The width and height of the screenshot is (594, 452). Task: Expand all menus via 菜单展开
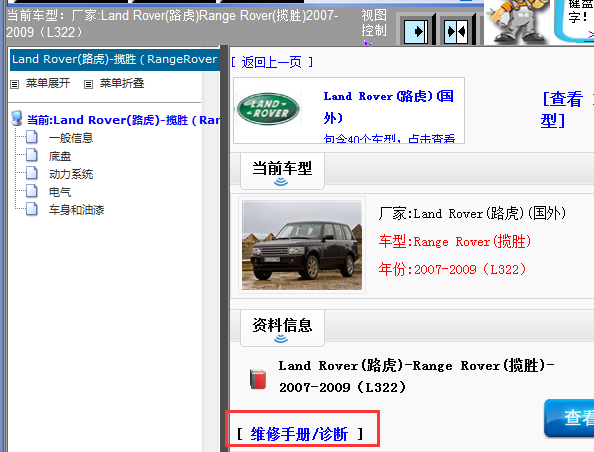[48, 83]
